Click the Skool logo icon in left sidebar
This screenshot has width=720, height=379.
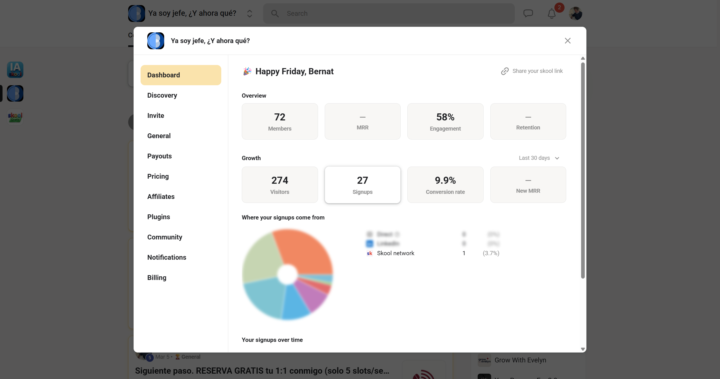(15, 117)
